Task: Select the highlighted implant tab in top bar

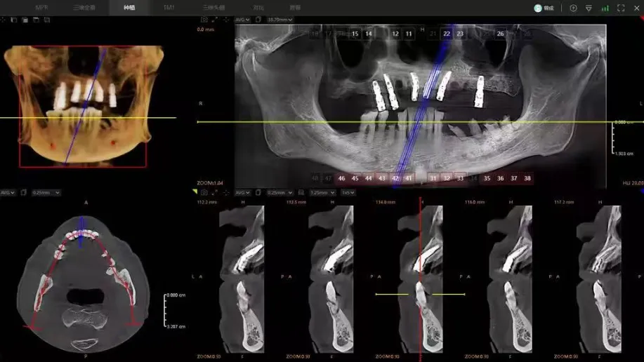Action: click(129, 8)
